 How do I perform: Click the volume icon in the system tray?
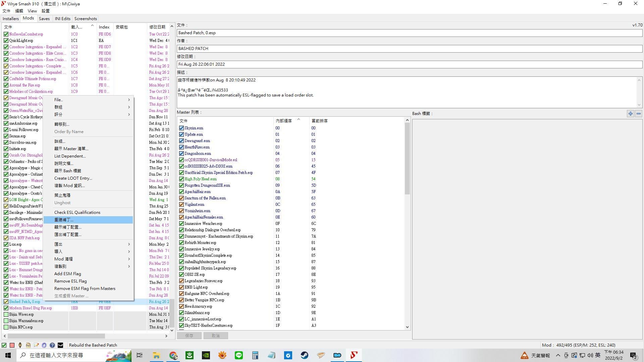(x=590, y=355)
